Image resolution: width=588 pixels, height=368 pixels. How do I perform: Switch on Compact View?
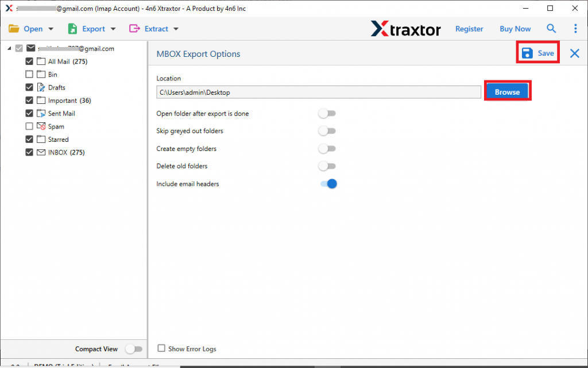(x=134, y=348)
